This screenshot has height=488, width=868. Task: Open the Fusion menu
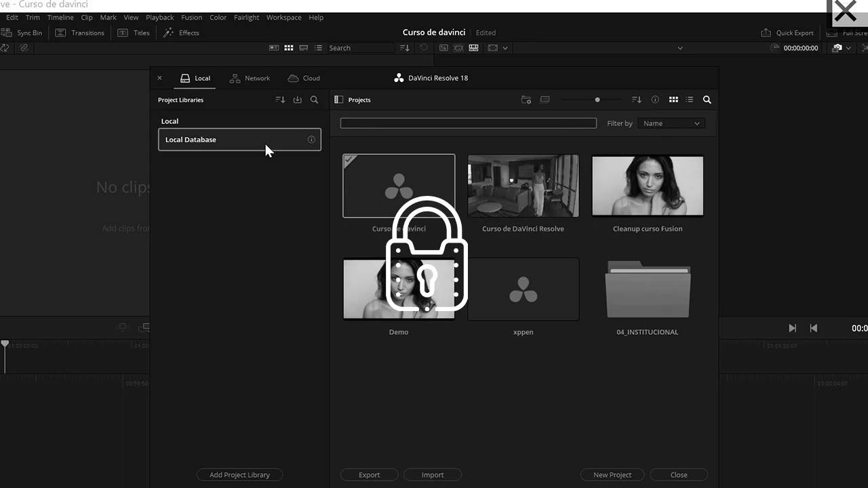point(192,18)
